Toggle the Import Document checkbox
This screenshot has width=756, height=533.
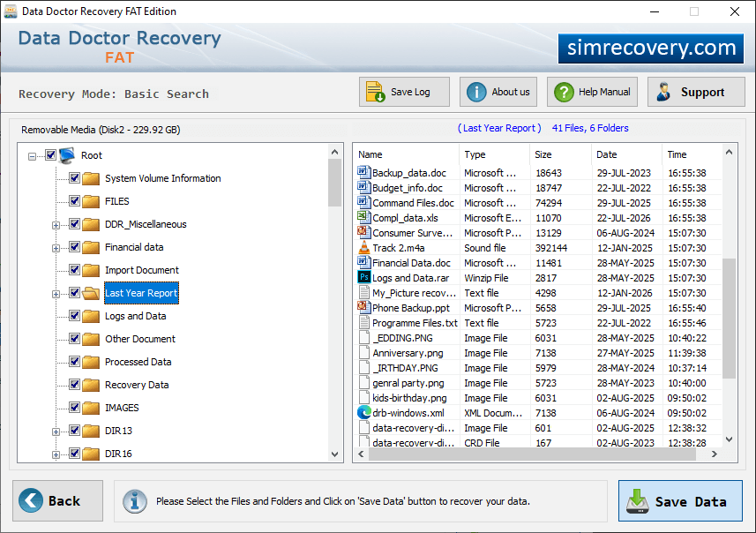point(74,270)
